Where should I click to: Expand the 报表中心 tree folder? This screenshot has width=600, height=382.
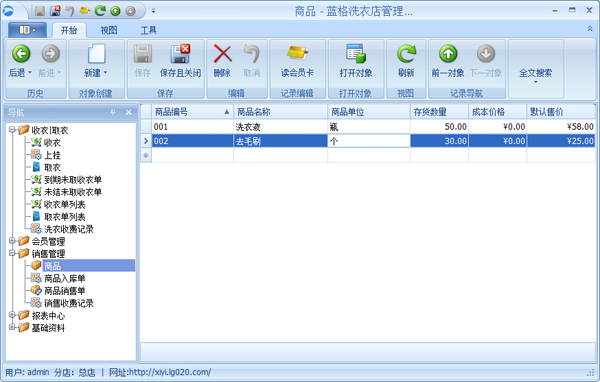[12, 315]
